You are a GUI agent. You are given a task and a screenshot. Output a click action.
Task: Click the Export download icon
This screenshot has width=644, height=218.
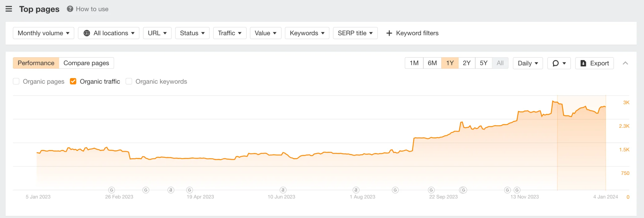coord(583,63)
